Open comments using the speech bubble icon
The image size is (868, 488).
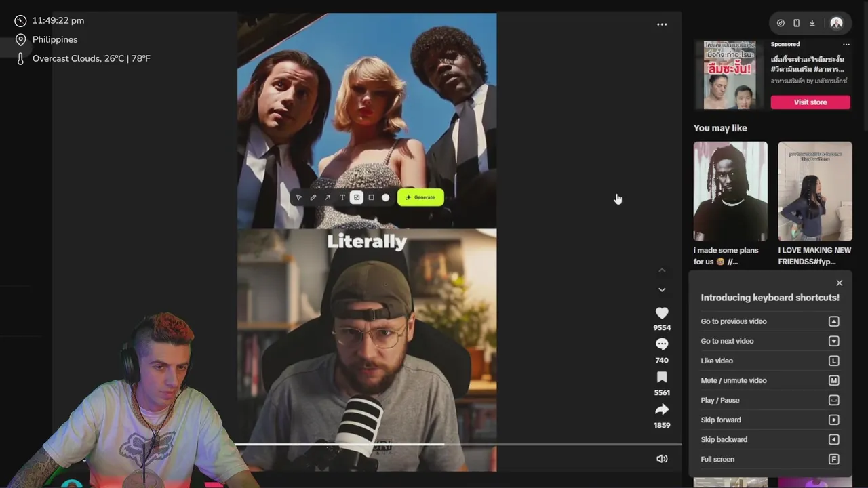pos(662,344)
